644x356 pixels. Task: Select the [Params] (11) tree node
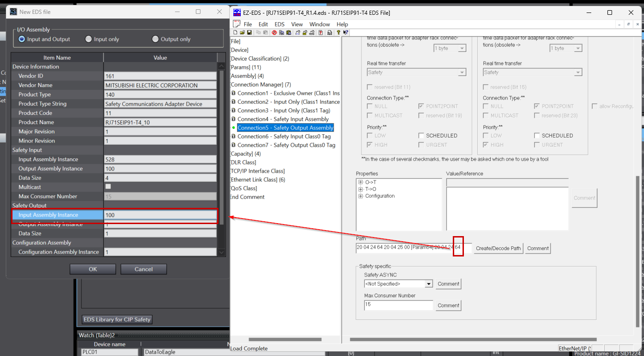click(x=245, y=67)
